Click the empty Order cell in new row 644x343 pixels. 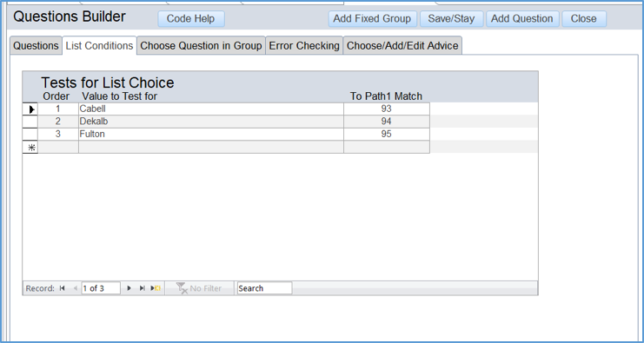58,147
